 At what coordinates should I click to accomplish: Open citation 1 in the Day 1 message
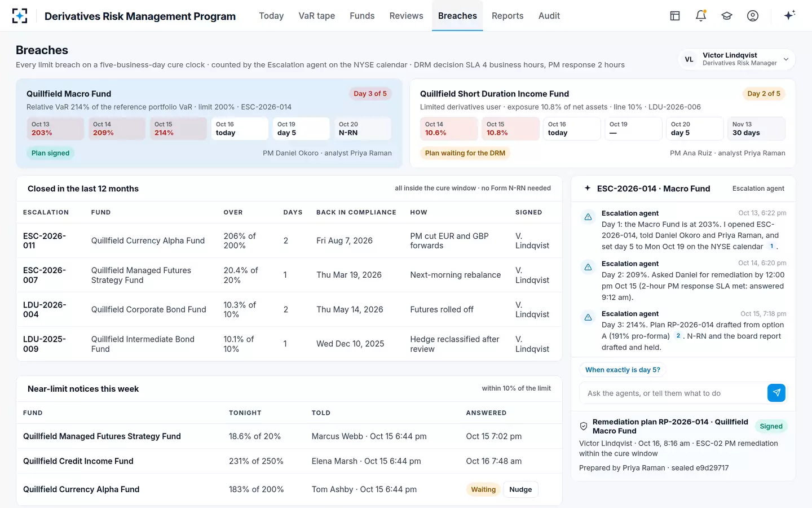[x=771, y=246]
